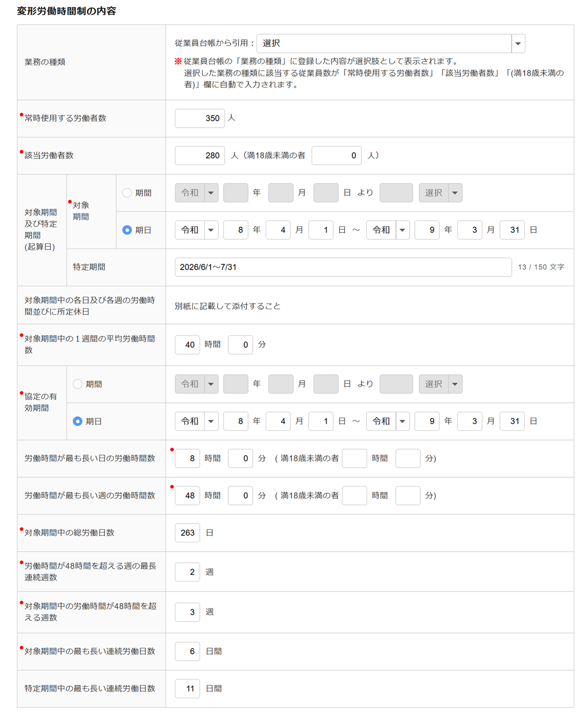Image resolution: width=588 pixels, height=712 pixels.
Task: Click the start year field in 対象期間 期日 row
Action: click(x=236, y=230)
